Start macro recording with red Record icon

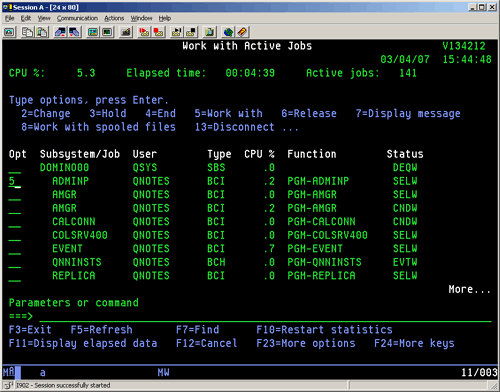click(144, 32)
